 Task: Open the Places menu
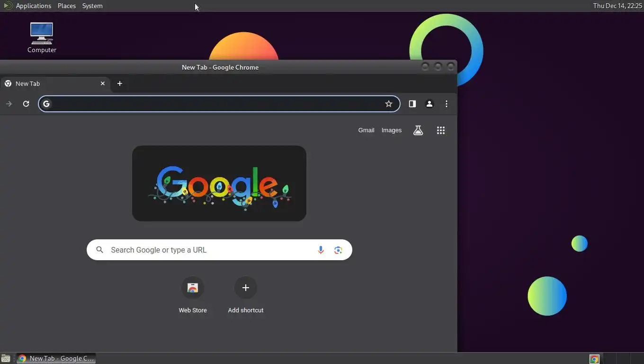67,6
